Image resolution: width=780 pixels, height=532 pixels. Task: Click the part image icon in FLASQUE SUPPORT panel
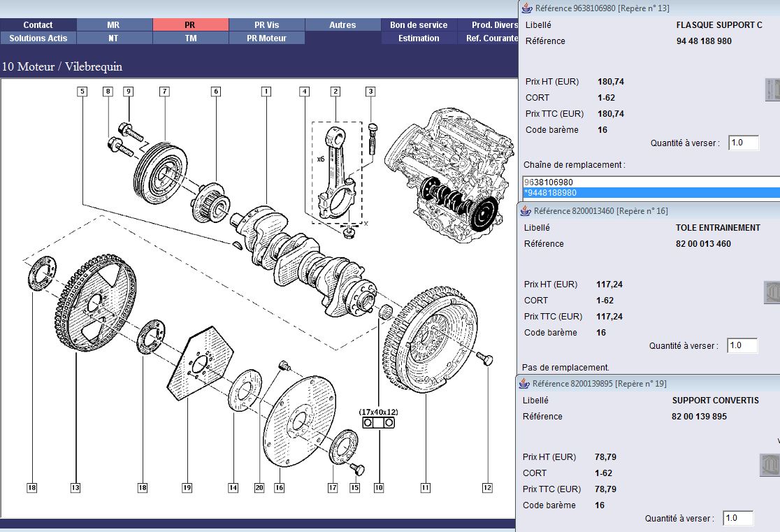click(773, 89)
